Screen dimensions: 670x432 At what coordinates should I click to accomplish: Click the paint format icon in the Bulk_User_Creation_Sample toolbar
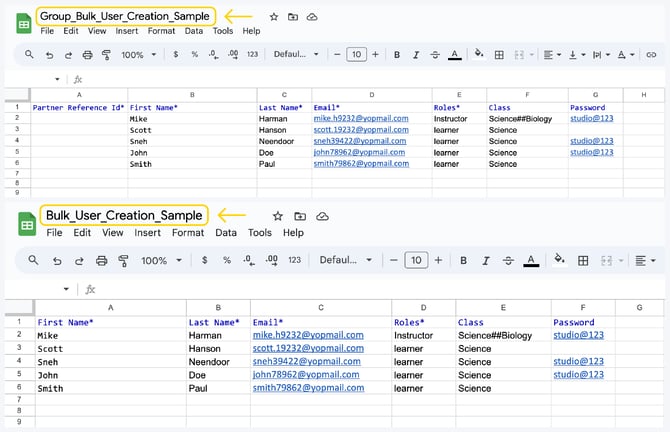point(125,260)
